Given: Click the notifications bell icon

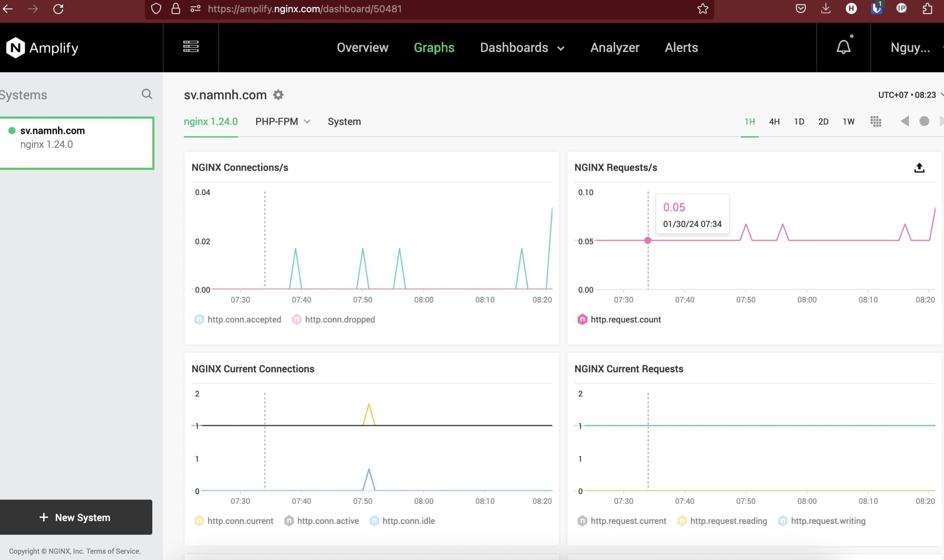Looking at the screenshot, I should click(843, 47).
